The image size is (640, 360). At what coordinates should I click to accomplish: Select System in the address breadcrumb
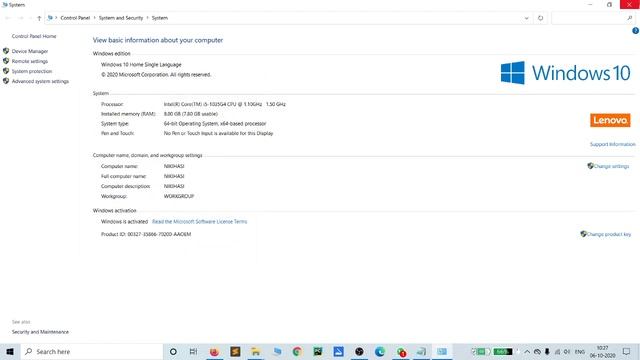click(160, 18)
